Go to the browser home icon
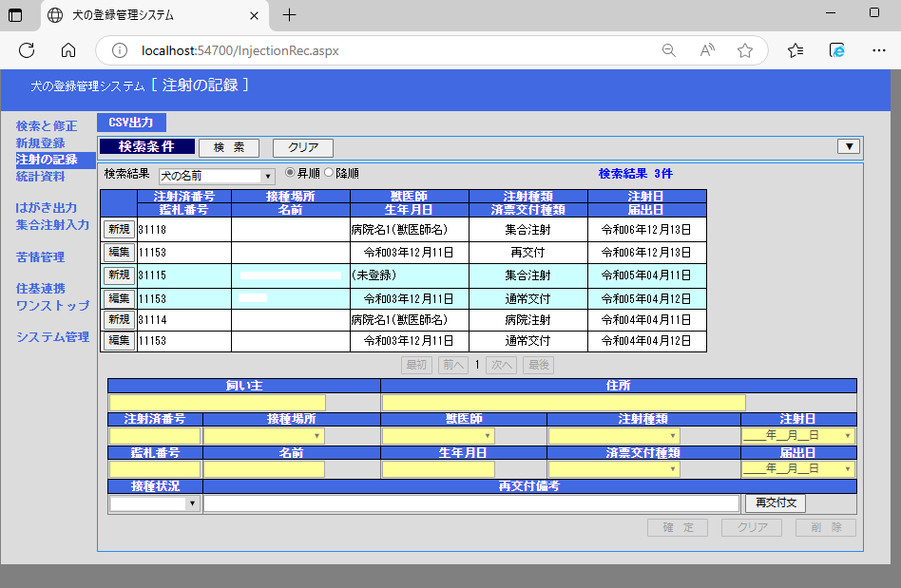 pyautogui.click(x=68, y=50)
